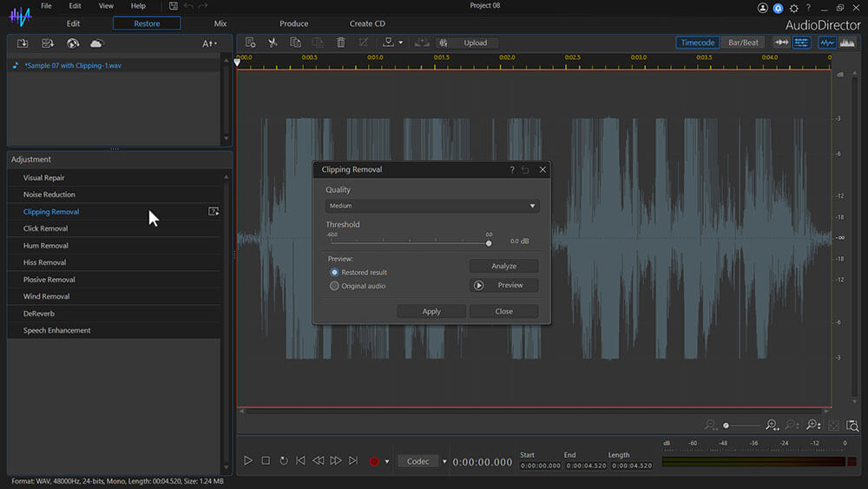Switch to spectral frequency view icon

pyautogui.click(x=848, y=43)
